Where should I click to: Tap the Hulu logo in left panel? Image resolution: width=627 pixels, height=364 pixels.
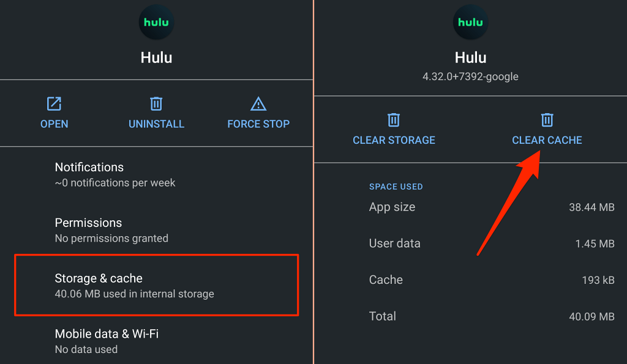(157, 22)
